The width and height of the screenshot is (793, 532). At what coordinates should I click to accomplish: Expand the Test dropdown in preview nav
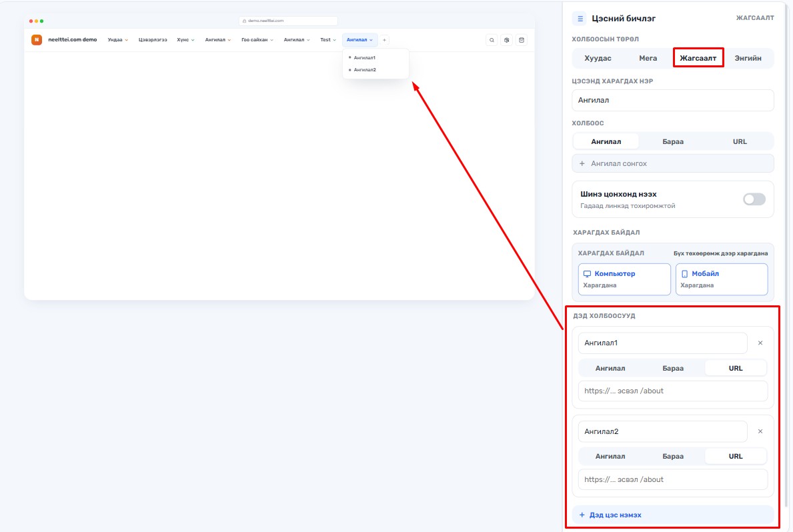[328, 40]
